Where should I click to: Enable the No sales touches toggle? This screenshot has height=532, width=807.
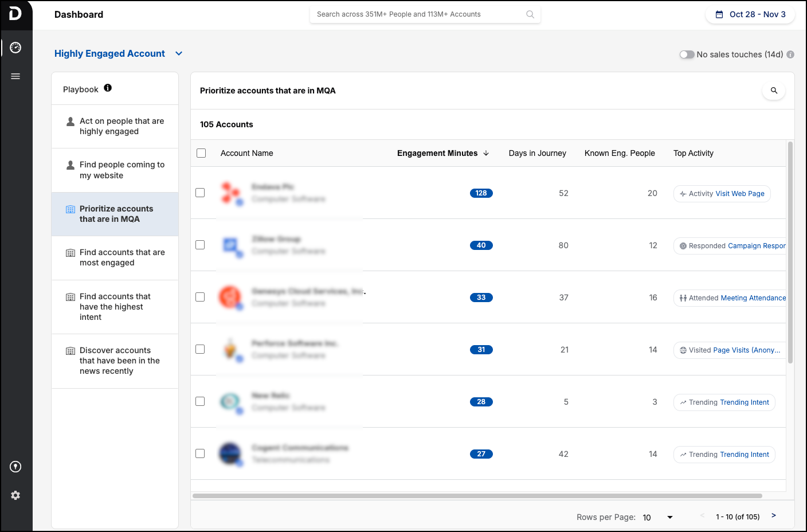click(687, 54)
